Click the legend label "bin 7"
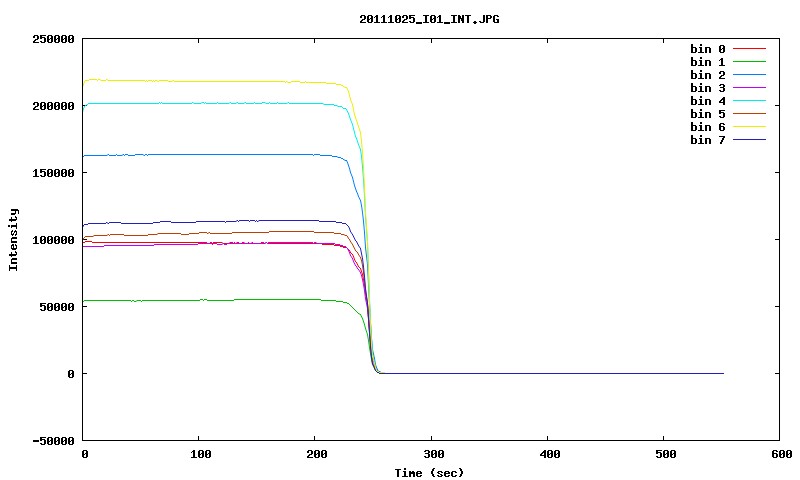The height and width of the screenshot is (480, 800). (x=707, y=140)
